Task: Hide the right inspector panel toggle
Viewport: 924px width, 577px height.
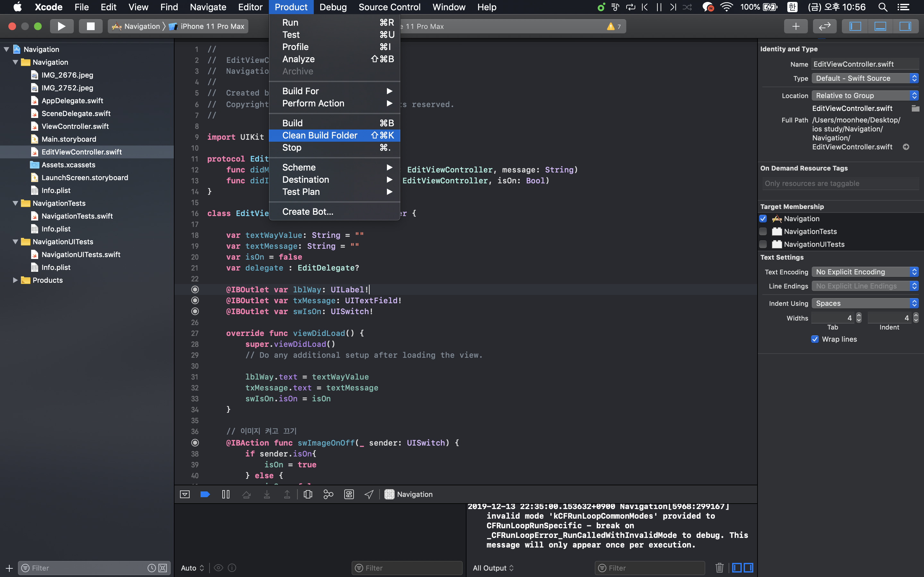Action: pyautogui.click(x=905, y=26)
